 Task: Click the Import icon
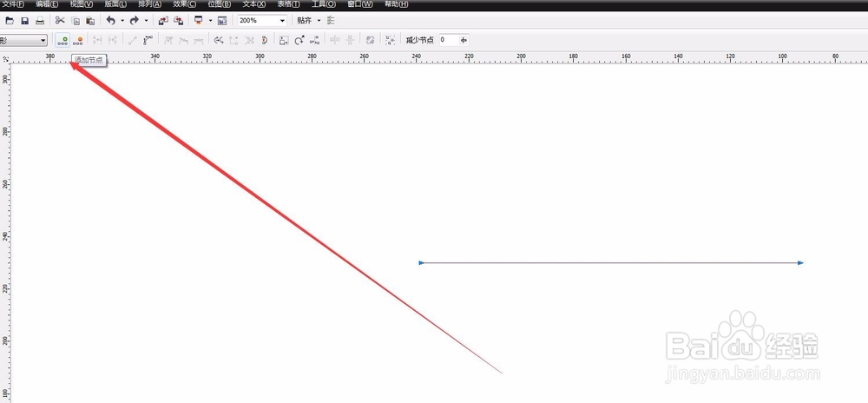pyautogui.click(x=163, y=21)
